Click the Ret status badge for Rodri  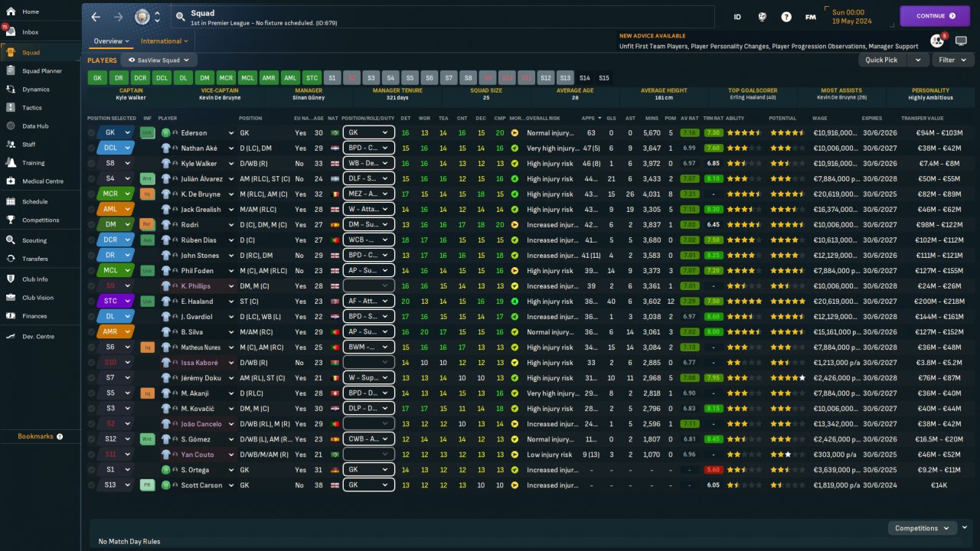click(x=148, y=225)
